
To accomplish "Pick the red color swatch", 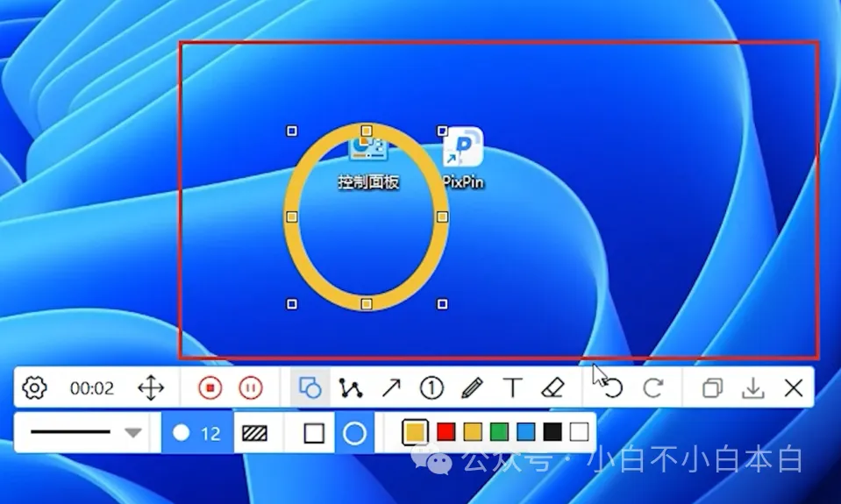I will (445, 432).
